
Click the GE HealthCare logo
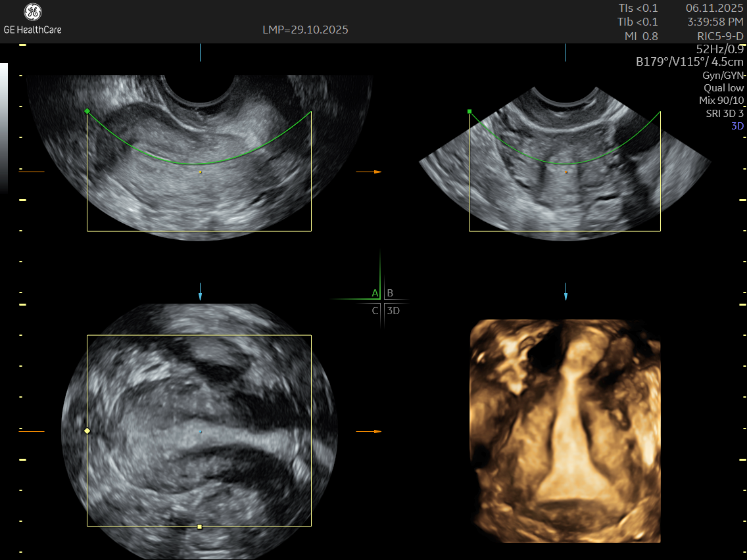(x=32, y=18)
